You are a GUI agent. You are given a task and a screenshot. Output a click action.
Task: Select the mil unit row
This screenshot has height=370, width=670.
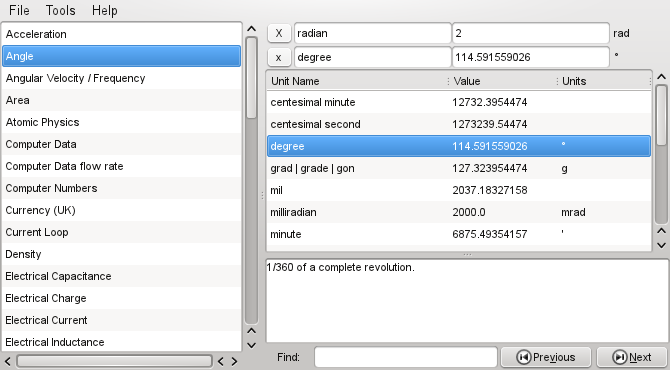pyautogui.click(x=459, y=190)
